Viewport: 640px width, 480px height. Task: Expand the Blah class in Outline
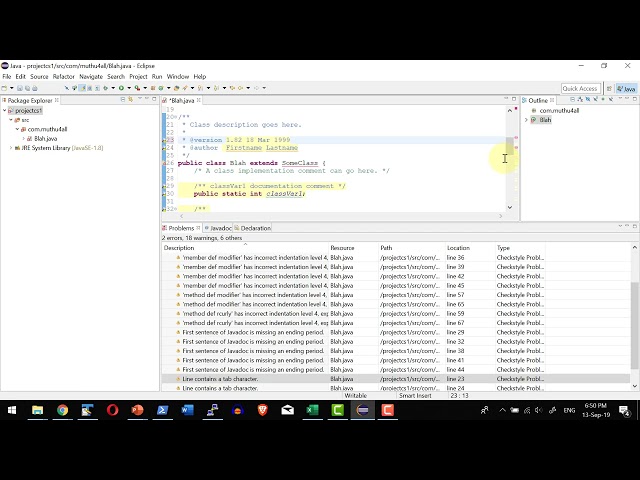point(526,120)
